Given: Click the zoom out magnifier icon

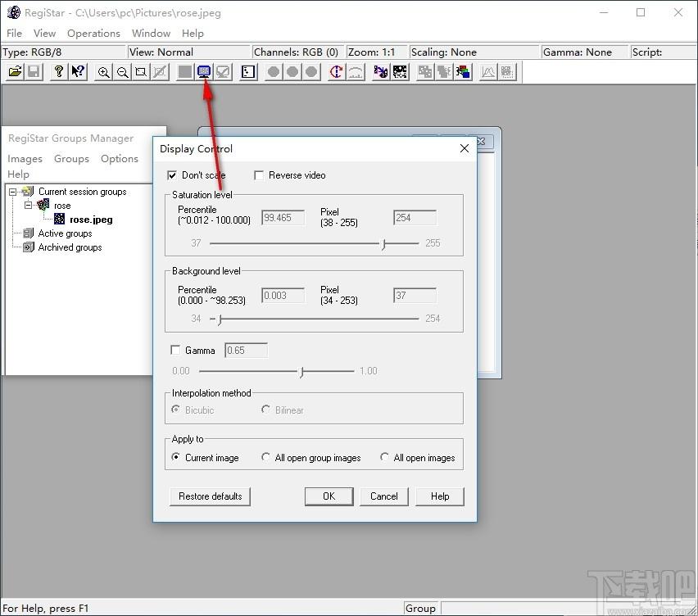Looking at the screenshot, I should pos(122,71).
